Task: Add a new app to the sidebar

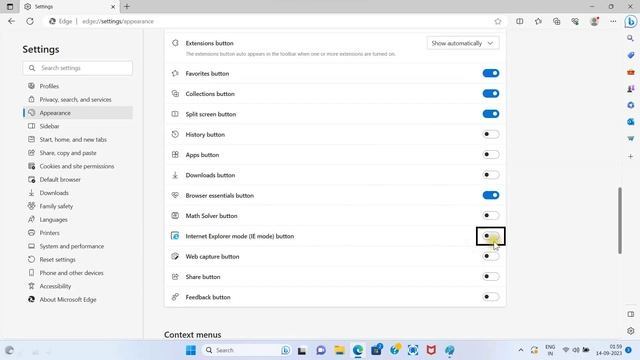Action: (x=631, y=156)
